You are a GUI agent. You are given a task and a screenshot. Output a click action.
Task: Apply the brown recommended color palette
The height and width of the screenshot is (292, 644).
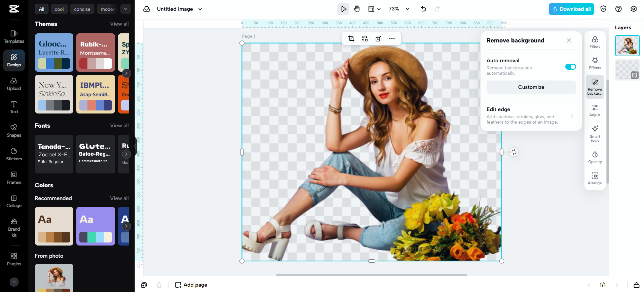point(54,226)
